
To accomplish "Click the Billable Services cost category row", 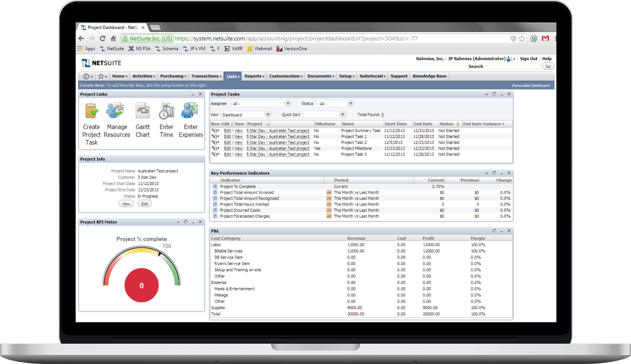I will (361, 251).
